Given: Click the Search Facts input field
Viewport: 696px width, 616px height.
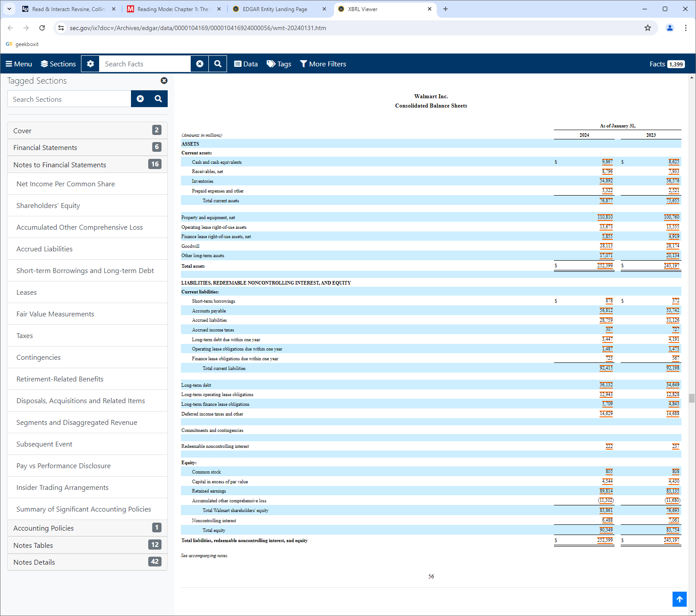Looking at the screenshot, I should [145, 64].
